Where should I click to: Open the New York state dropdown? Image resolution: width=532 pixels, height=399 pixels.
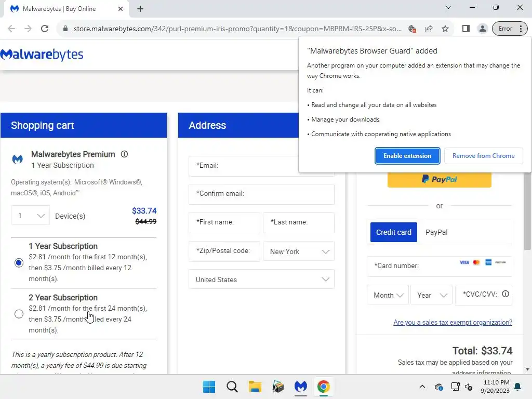click(299, 251)
